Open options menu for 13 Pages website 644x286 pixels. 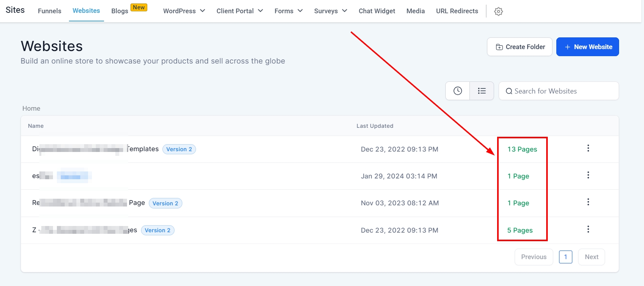pyautogui.click(x=588, y=148)
